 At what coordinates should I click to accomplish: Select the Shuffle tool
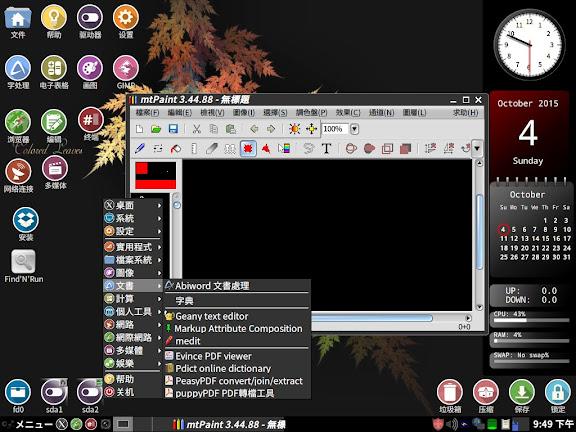pos(158,148)
